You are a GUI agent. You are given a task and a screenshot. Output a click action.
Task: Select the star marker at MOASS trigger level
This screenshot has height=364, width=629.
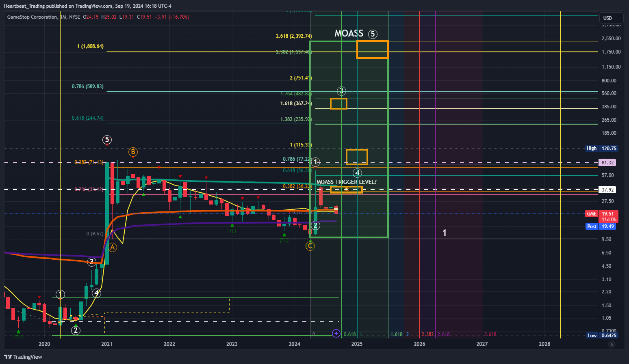click(x=346, y=189)
